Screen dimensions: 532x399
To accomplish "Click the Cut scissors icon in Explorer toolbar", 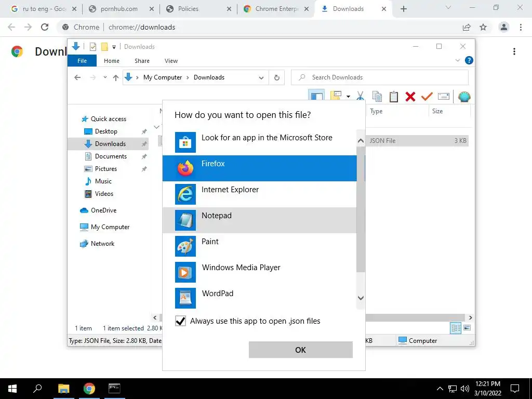I will [x=361, y=96].
